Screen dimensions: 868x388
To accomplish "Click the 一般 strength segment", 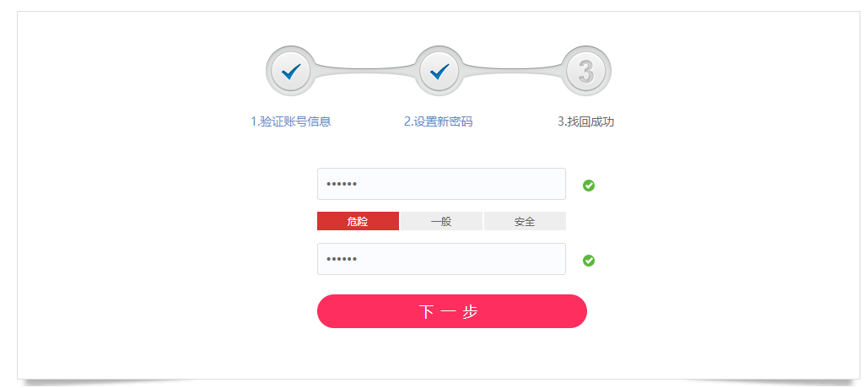I will (x=441, y=221).
